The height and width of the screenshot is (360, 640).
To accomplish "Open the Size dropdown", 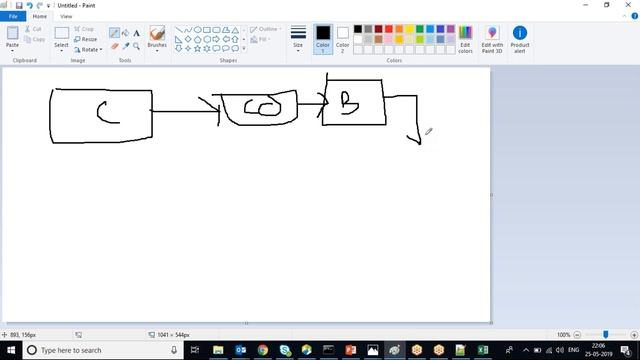I will 298,39.
